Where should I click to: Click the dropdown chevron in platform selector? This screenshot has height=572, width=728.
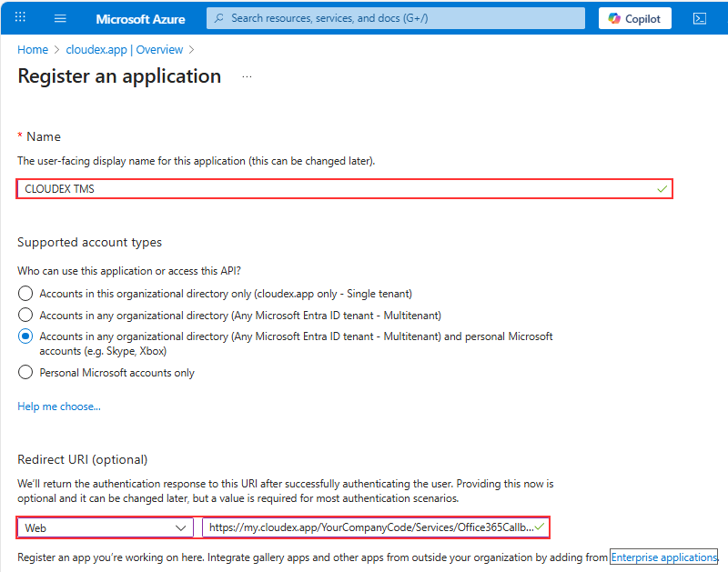[180, 527]
